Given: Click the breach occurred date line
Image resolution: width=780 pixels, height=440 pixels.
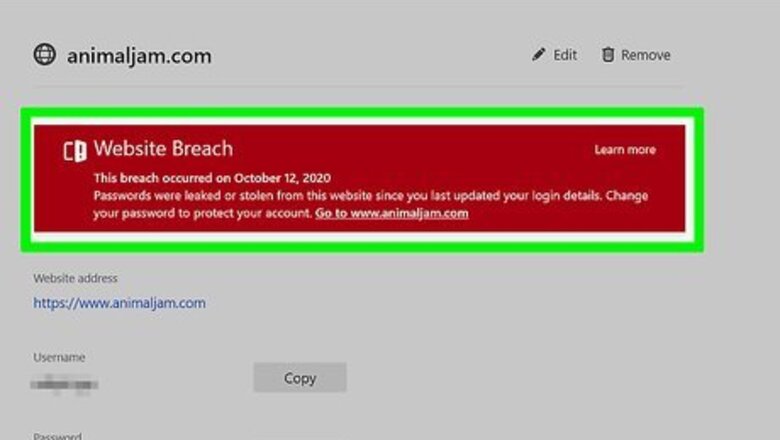Looking at the screenshot, I should 212,178.
